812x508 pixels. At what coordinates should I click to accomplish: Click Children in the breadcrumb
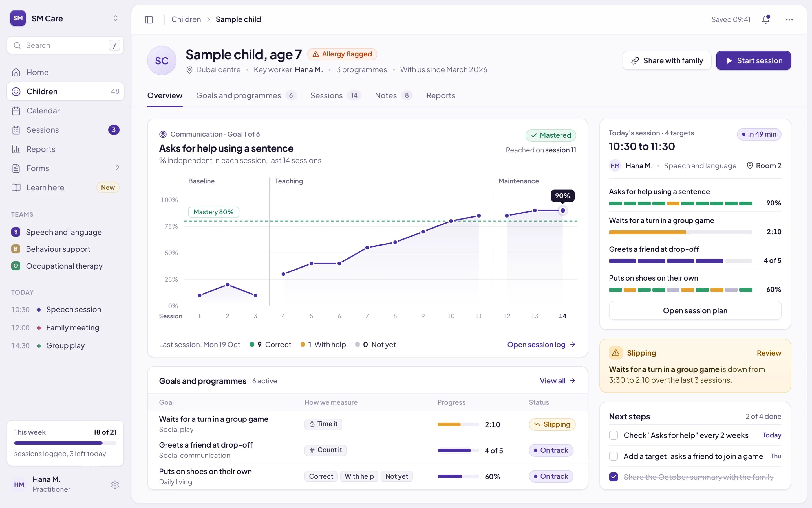pyautogui.click(x=186, y=19)
